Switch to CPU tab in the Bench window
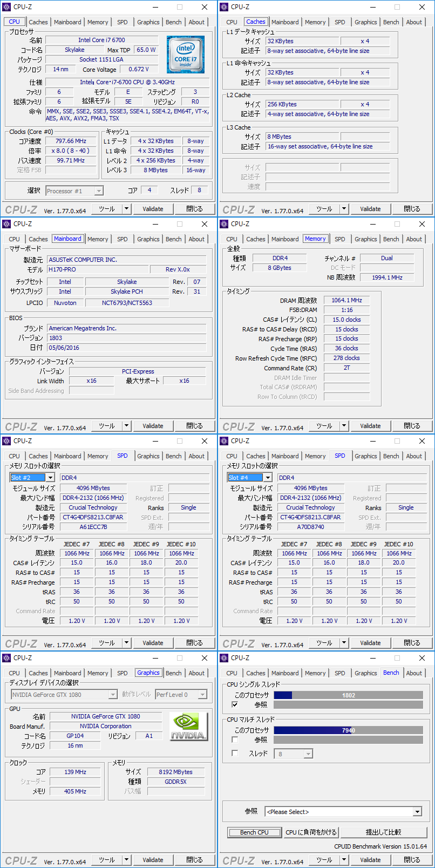 click(232, 673)
